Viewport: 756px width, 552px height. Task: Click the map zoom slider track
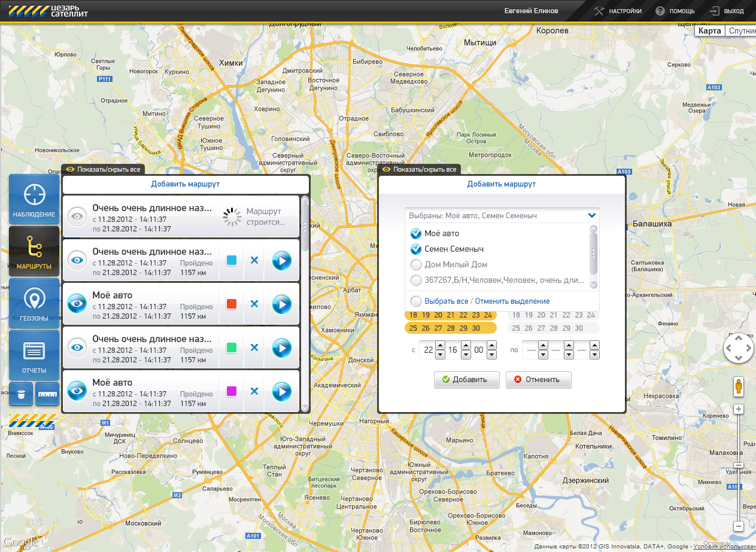coord(739,468)
